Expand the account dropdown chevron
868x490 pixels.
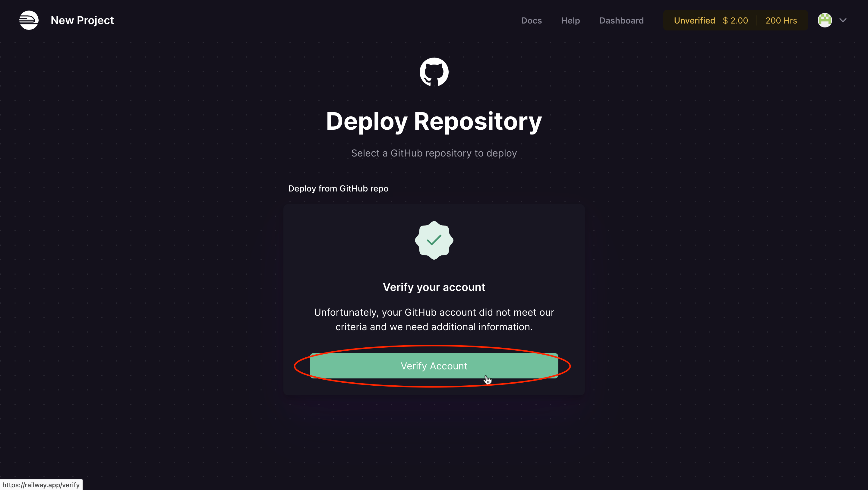pyautogui.click(x=843, y=20)
